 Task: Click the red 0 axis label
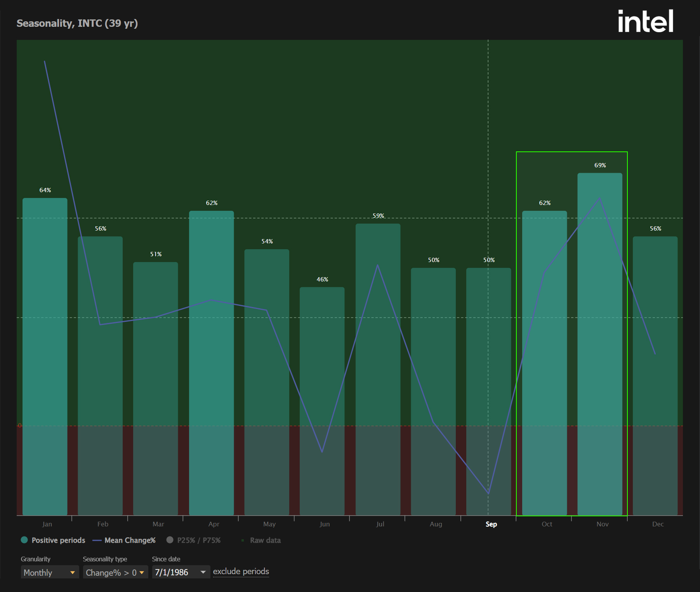[x=20, y=425]
